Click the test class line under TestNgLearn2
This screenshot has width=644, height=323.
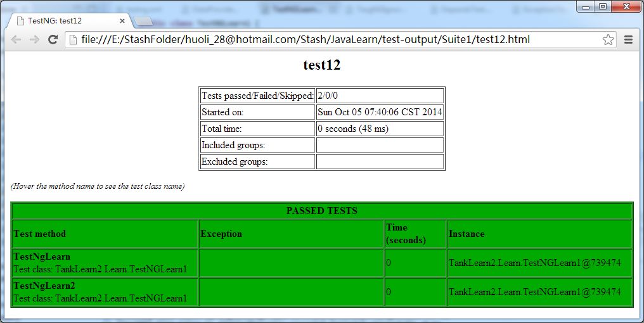(x=100, y=298)
